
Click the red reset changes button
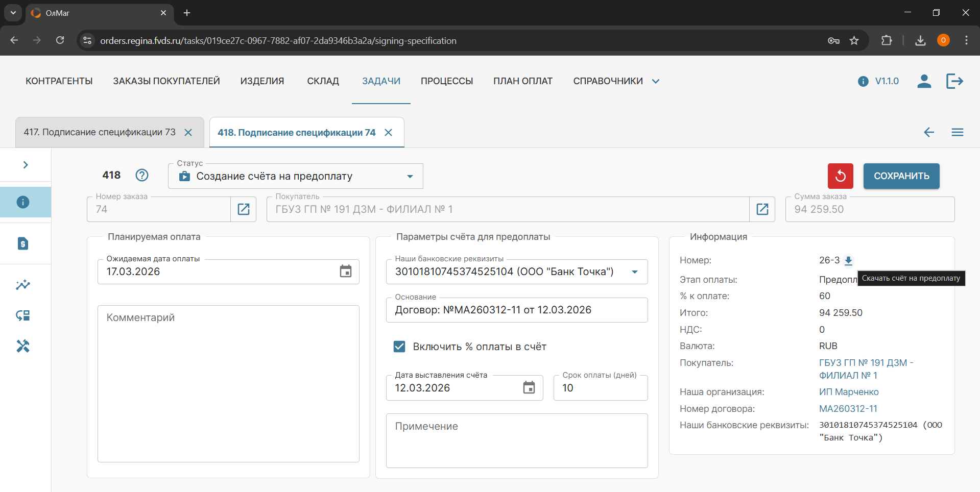840,176
